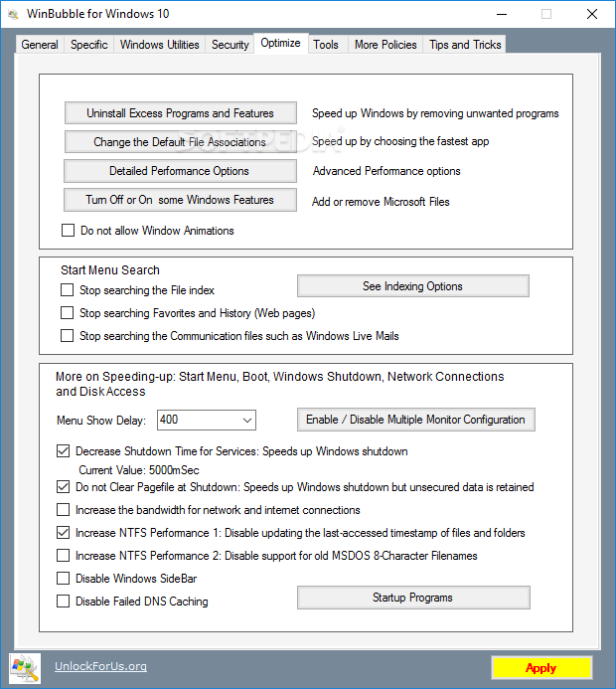Switch to the General tab
The image size is (616, 689).
coord(40,45)
